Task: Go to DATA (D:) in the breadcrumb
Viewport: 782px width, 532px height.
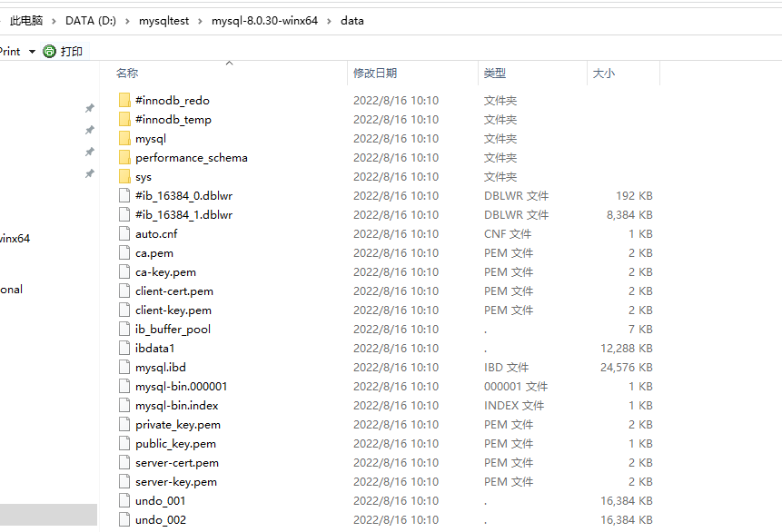Action: coord(91,21)
